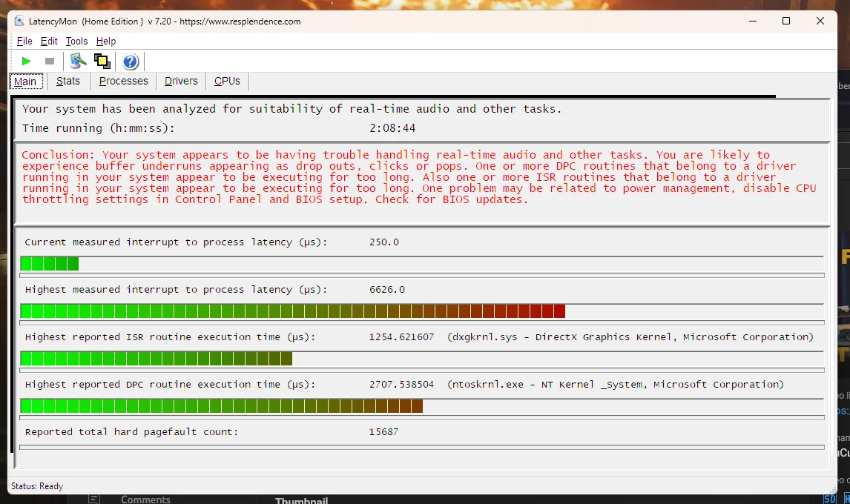
Task: Click the highest DPC execution time bar
Action: coord(422,406)
